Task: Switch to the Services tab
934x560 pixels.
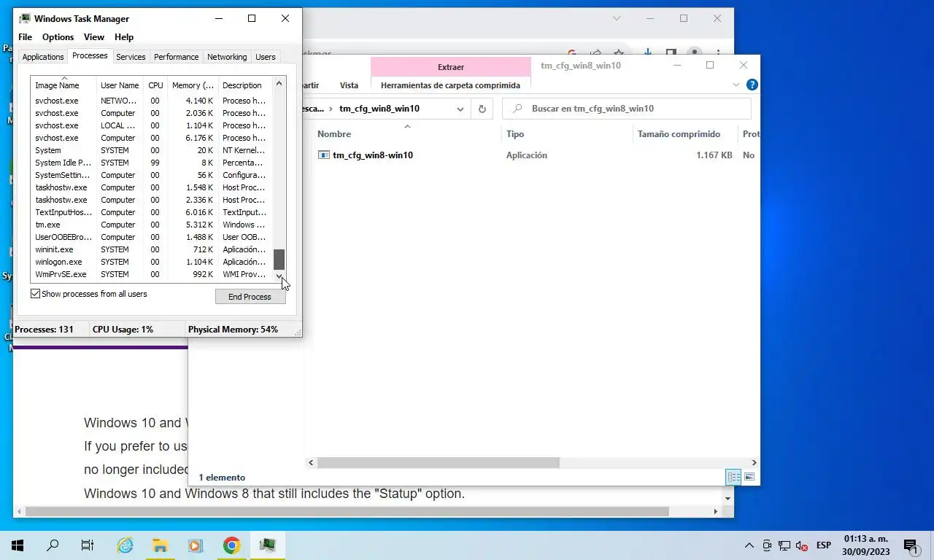Action: (x=131, y=57)
